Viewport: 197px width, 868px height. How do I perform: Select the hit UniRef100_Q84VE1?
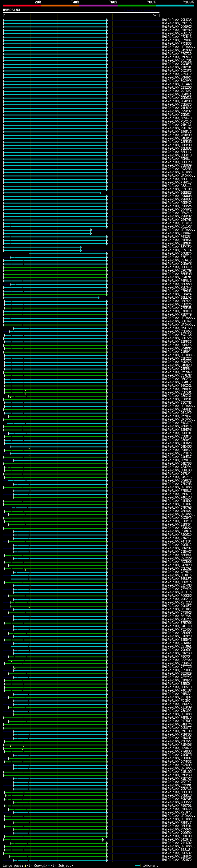177,94
